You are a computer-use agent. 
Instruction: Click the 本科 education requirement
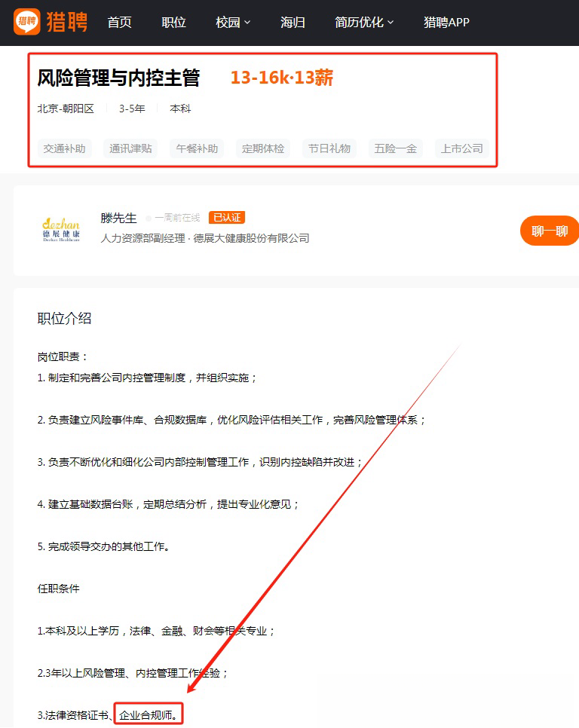180,109
